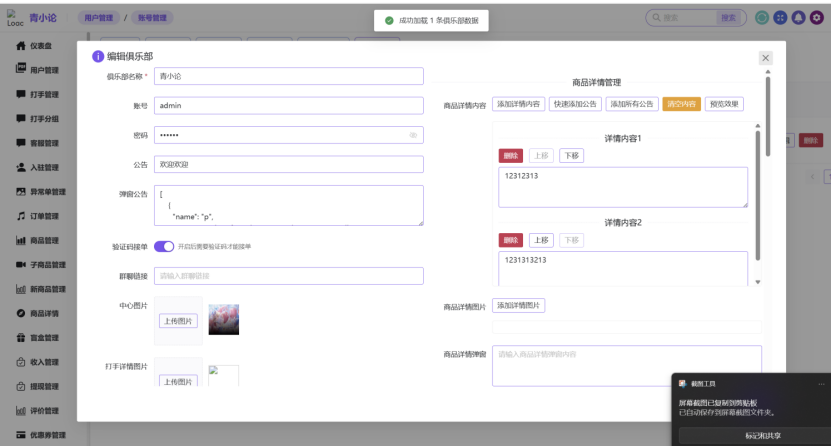Click the top bar 搜索 button
The image size is (831, 446).
[x=729, y=17]
